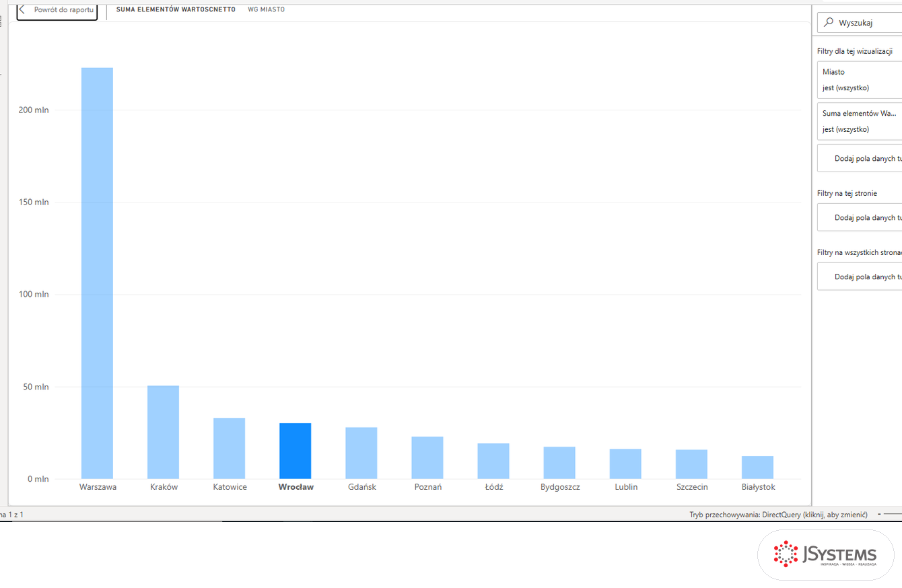Add data fields under visualization filters

860,159
